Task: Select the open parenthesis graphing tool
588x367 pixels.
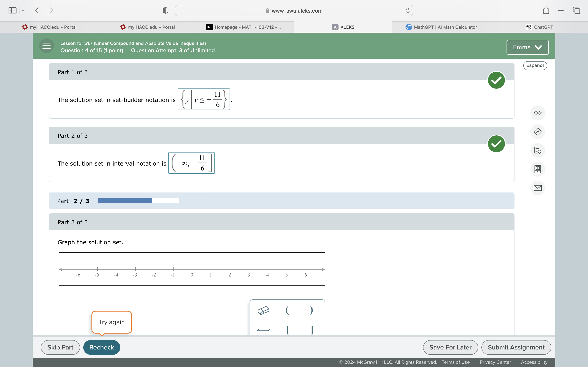Action: tap(287, 311)
